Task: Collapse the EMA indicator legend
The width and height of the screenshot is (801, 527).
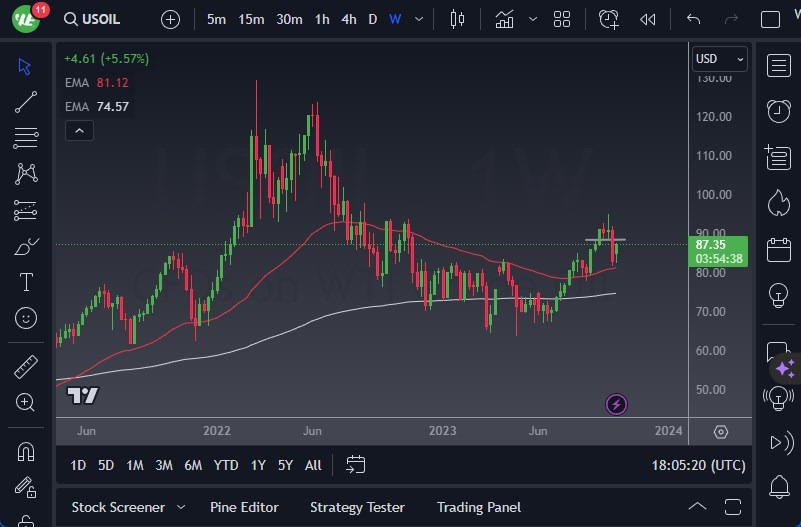Action: pos(78,130)
